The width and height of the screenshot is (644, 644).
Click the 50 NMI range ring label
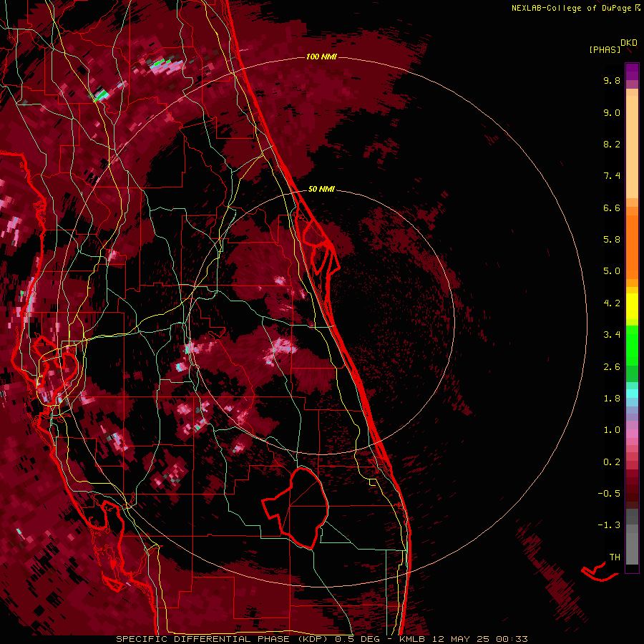321,189
